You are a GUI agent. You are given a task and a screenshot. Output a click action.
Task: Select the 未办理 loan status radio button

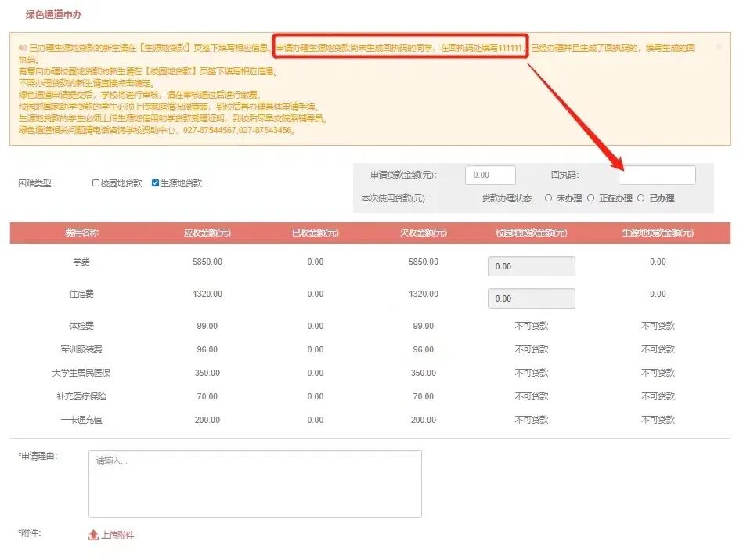pyautogui.click(x=550, y=197)
